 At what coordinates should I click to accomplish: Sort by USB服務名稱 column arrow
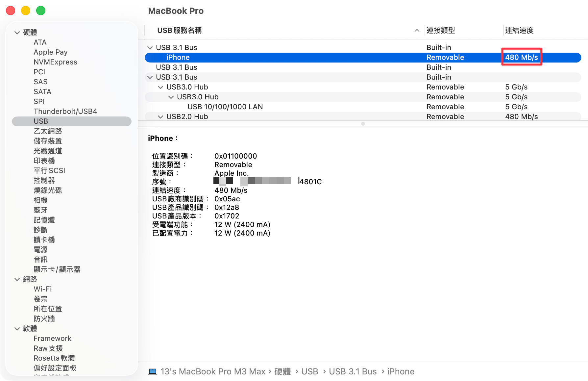(x=417, y=31)
